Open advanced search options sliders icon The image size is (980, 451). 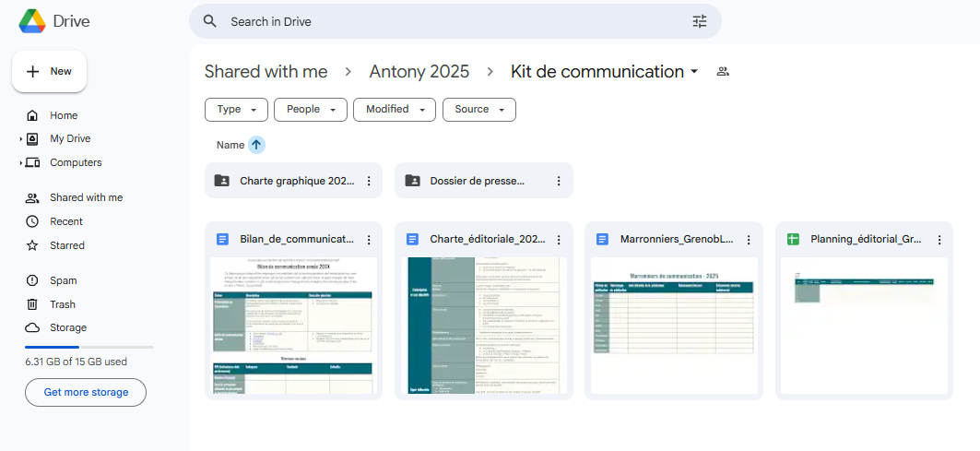(700, 21)
